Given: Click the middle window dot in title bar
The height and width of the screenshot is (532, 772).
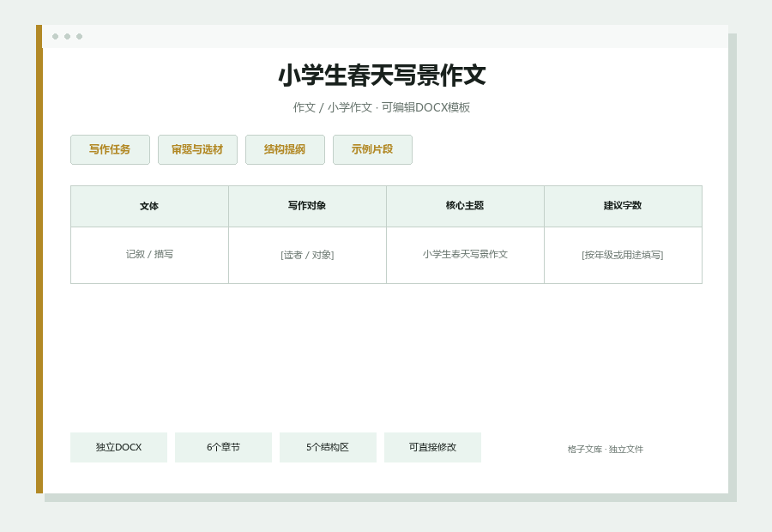Looking at the screenshot, I should tap(68, 36).
